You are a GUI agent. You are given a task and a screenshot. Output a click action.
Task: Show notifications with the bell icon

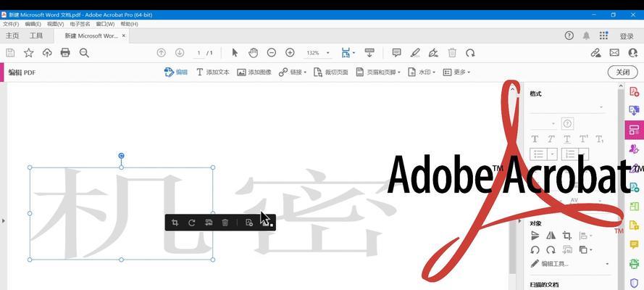(586, 36)
